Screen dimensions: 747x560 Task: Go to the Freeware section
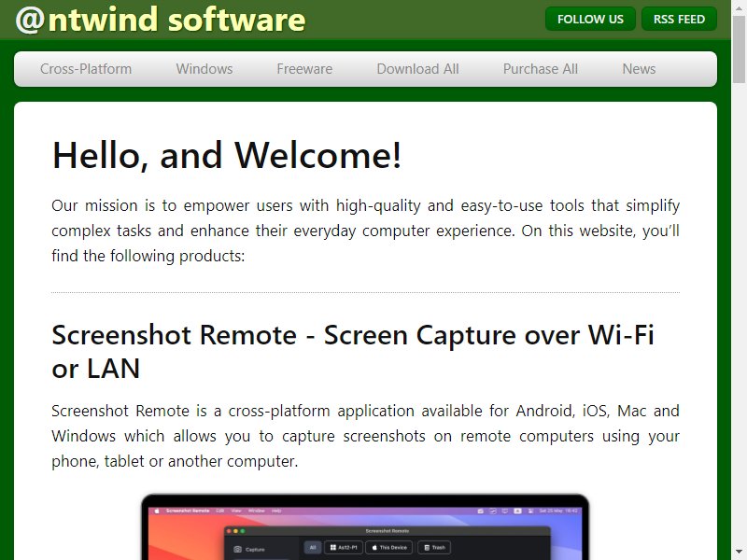click(x=304, y=69)
